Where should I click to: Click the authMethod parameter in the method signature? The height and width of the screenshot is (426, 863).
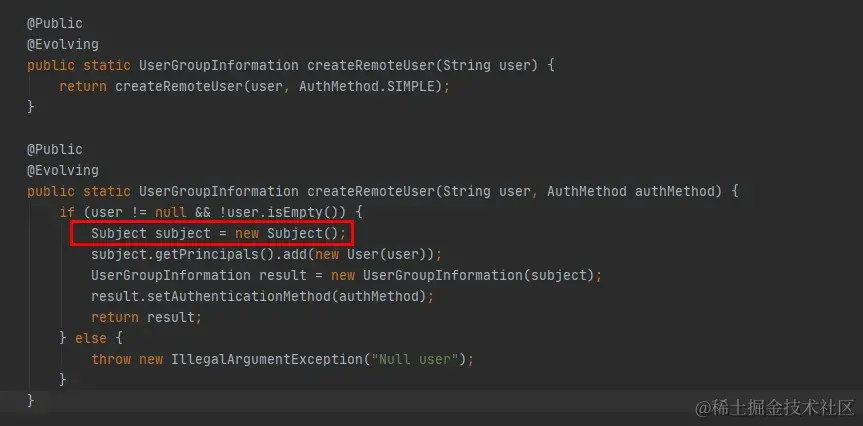click(674, 191)
